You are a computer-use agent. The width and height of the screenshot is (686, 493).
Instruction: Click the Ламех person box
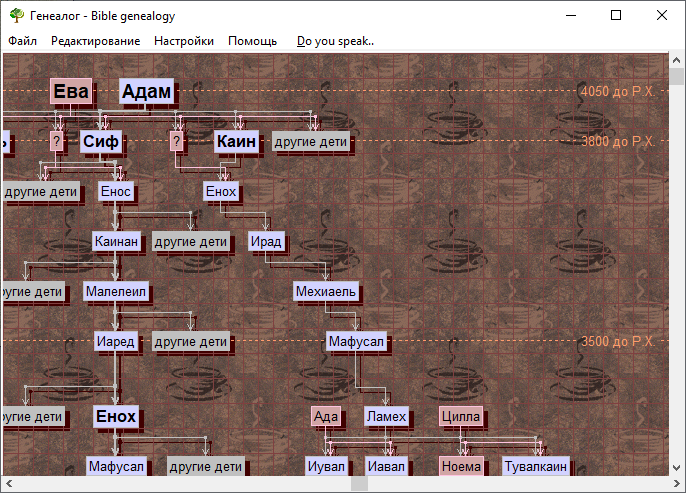click(x=386, y=417)
